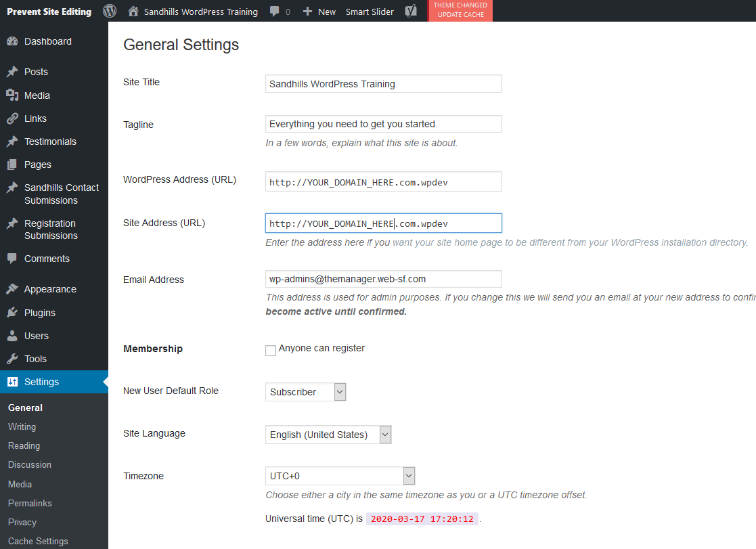756x549 pixels.
Task: Click the Settings sliders icon
Action: click(13, 382)
